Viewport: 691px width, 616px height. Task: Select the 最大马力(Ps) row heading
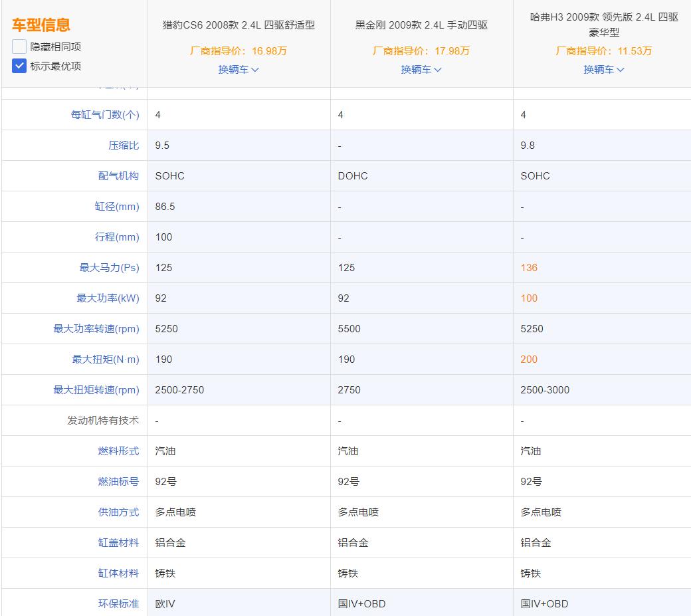click(112, 267)
